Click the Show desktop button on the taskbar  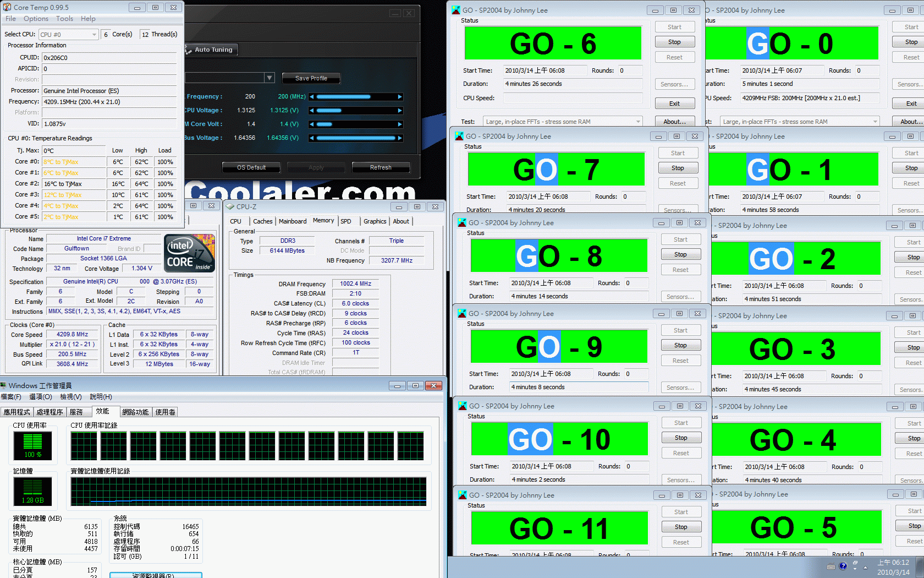(x=921, y=567)
